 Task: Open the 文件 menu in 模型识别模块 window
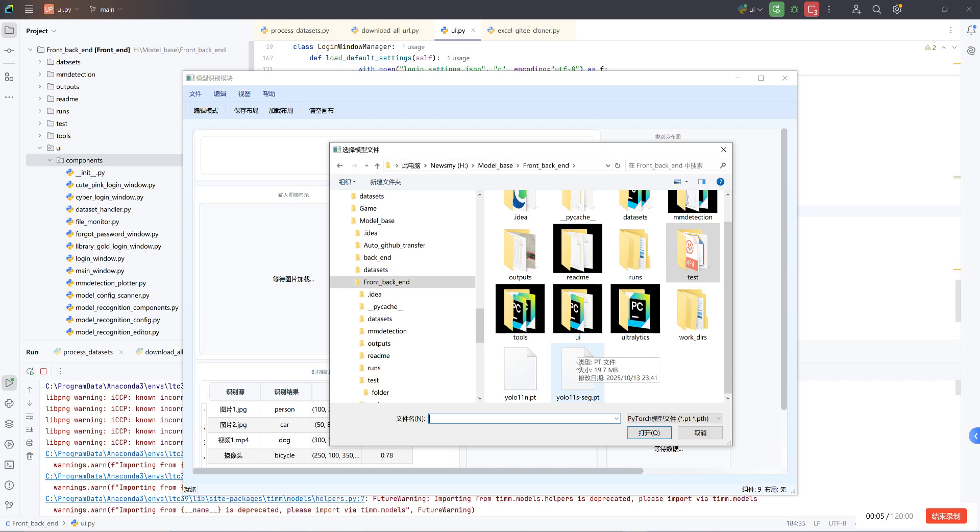click(195, 94)
